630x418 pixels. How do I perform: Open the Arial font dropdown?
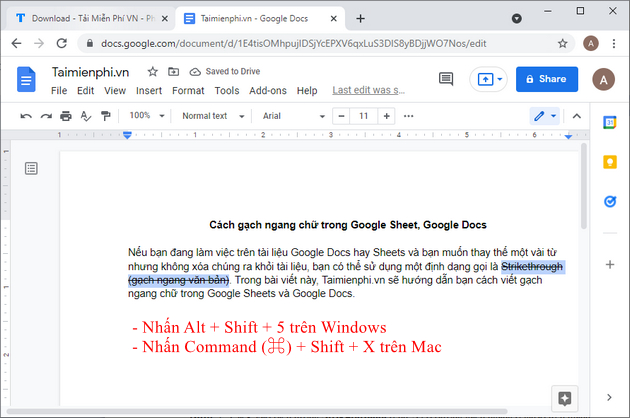click(x=294, y=116)
